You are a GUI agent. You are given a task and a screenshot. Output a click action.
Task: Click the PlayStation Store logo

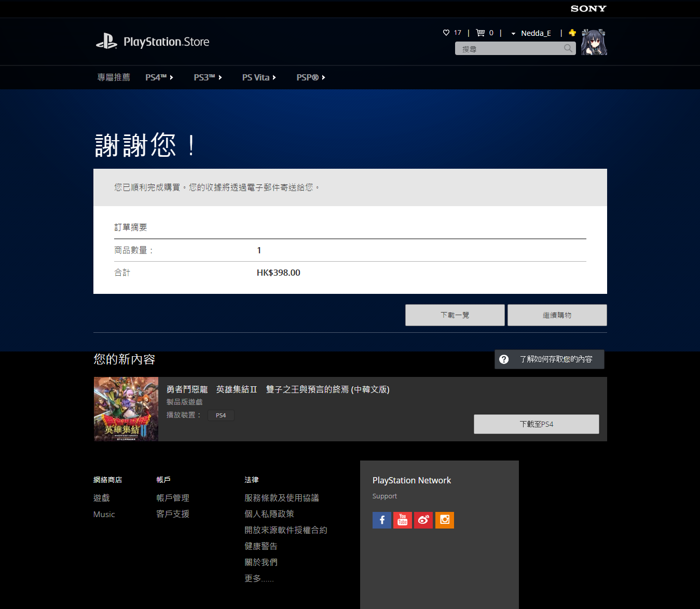click(153, 42)
